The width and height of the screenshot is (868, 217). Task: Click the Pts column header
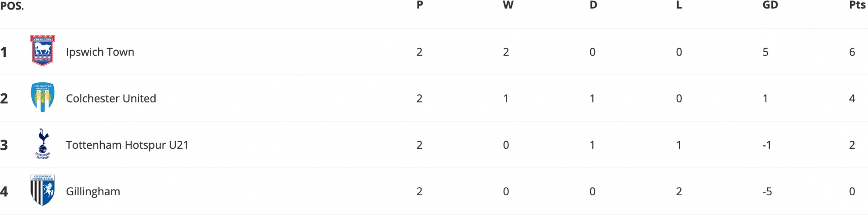[857, 5]
